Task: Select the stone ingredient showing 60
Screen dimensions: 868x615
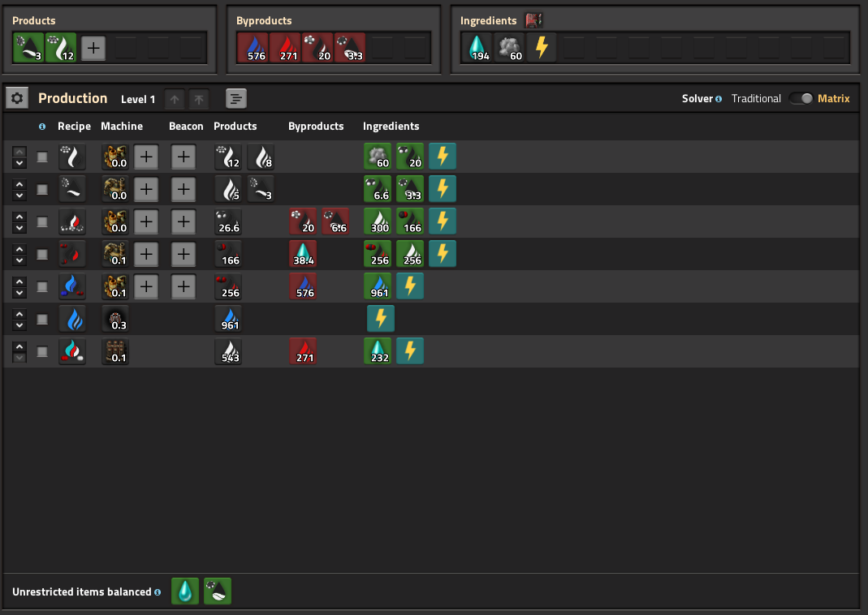Action: pyautogui.click(x=509, y=48)
